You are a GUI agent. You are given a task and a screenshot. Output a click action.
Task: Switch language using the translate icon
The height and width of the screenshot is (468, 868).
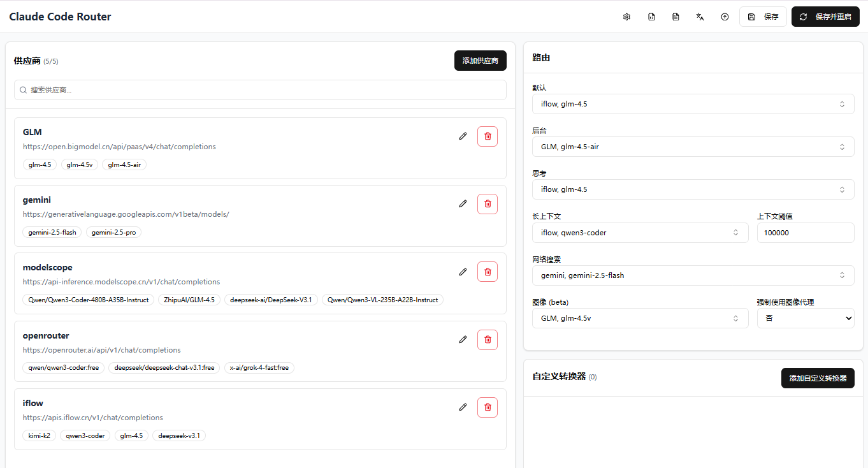click(700, 17)
